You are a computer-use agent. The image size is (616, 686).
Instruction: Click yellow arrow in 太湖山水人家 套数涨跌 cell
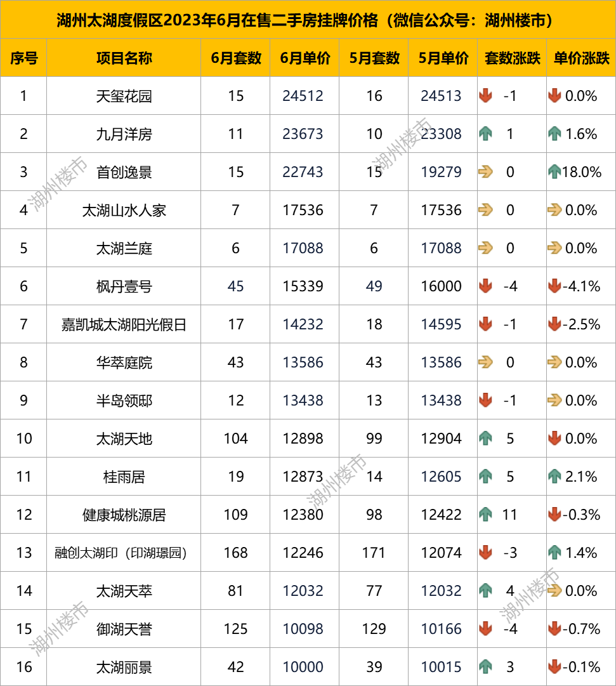click(485, 209)
